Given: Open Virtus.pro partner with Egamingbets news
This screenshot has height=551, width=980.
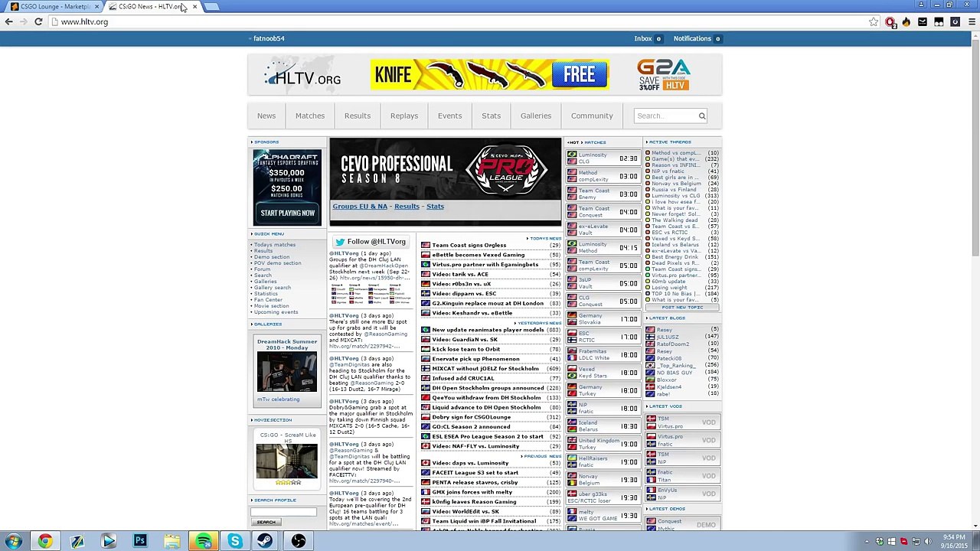Looking at the screenshot, I should click(485, 265).
